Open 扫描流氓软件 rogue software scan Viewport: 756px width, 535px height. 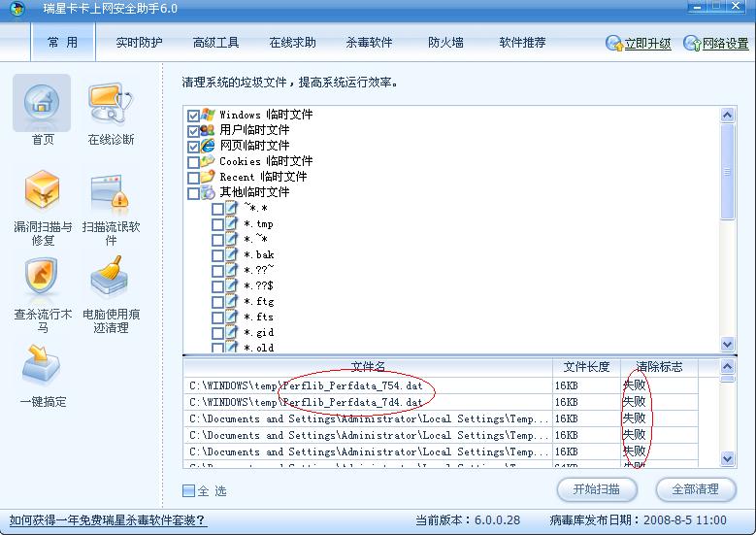[111, 191]
